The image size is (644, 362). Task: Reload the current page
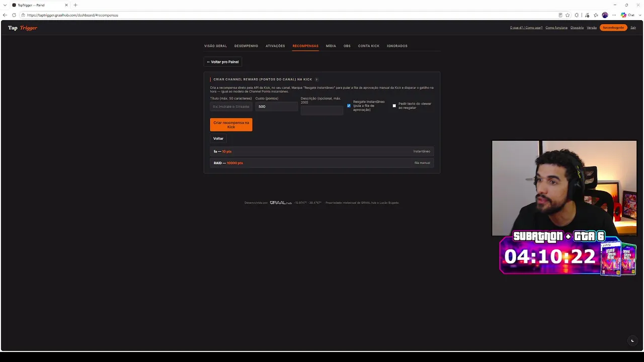tap(14, 15)
